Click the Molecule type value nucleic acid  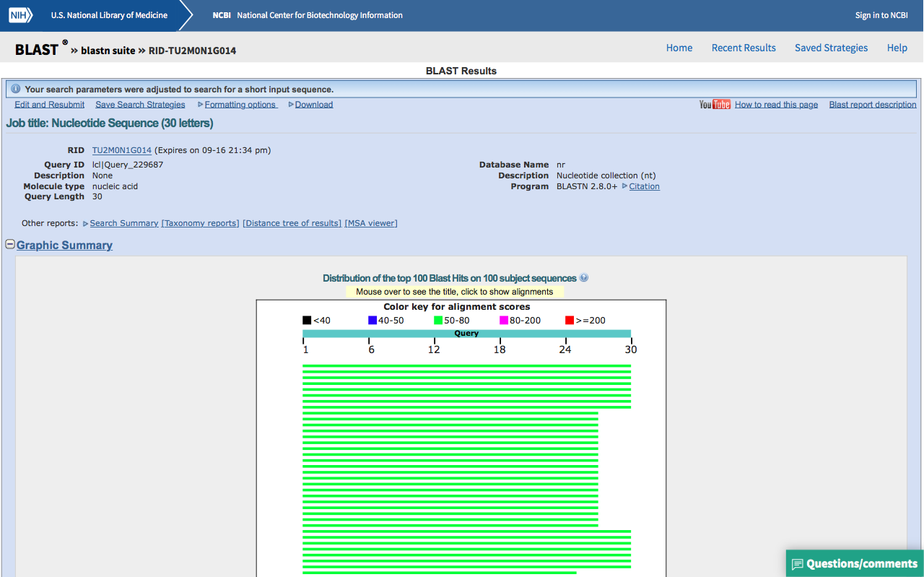(x=115, y=186)
